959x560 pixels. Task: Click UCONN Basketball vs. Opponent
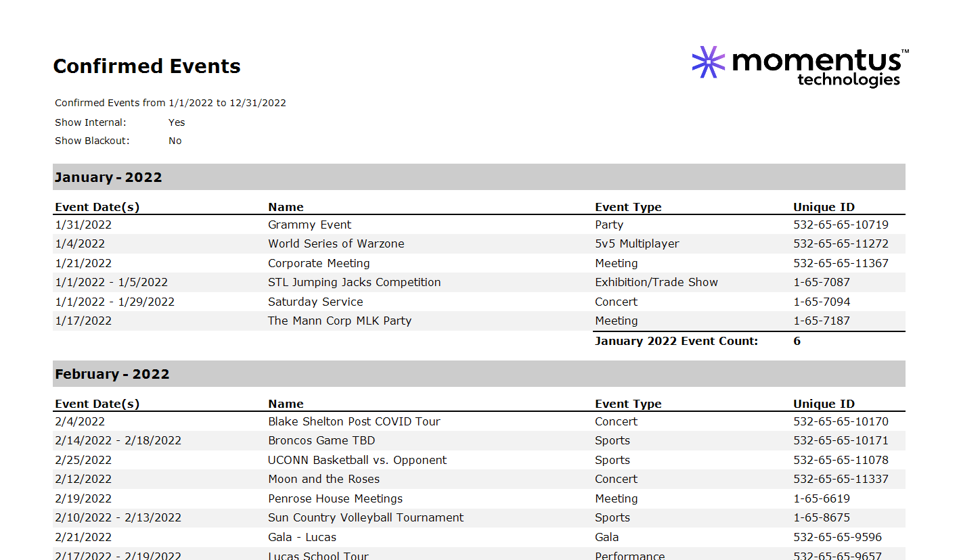click(x=357, y=460)
